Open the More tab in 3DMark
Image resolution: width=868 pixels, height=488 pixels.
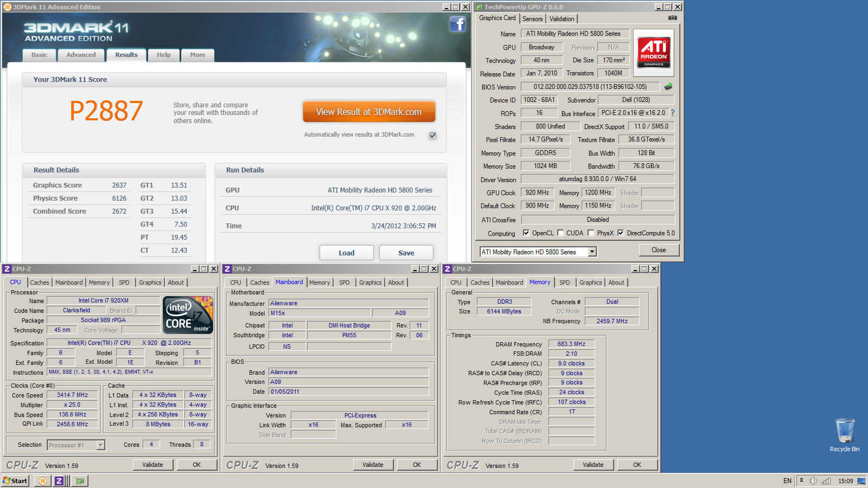[197, 55]
